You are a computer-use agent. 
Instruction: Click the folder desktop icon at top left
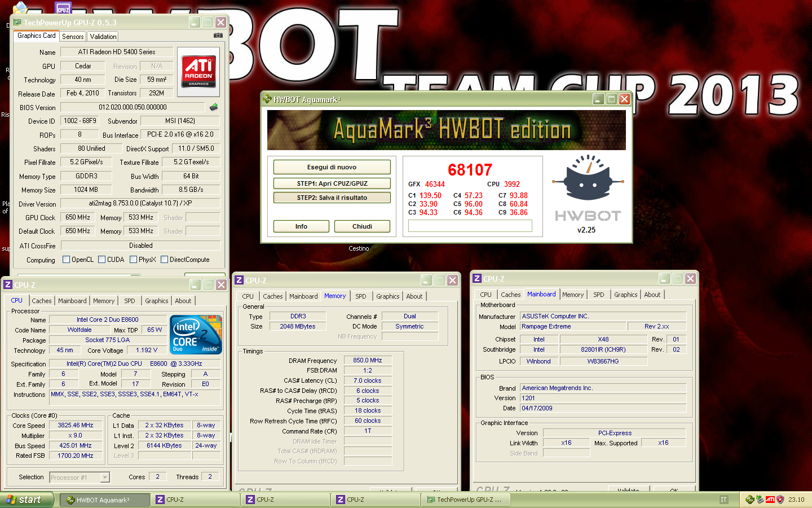pyautogui.click(x=20, y=7)
